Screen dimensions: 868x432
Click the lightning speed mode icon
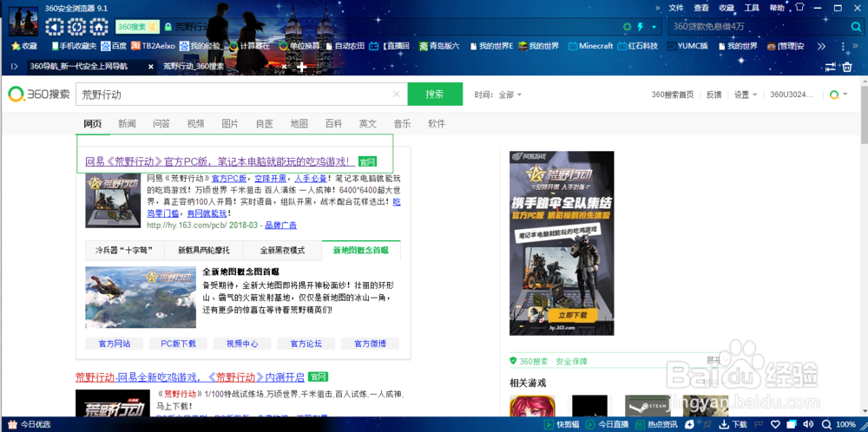(641, 27)
